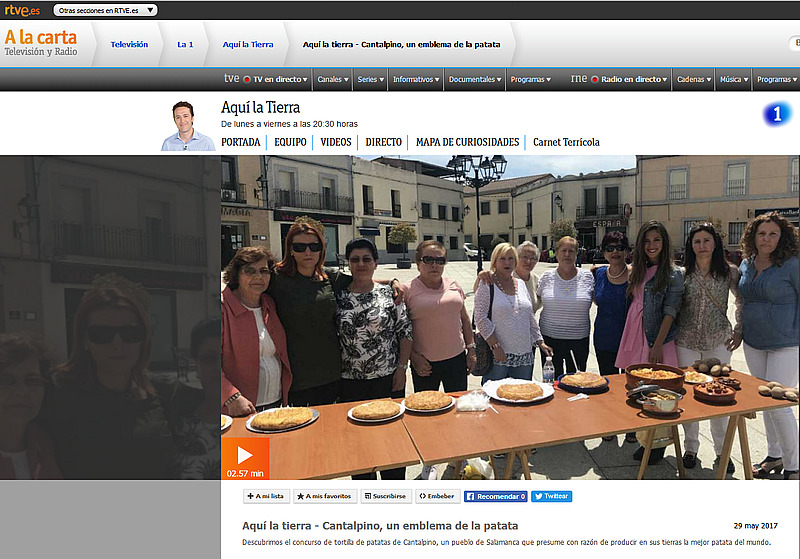Click the rne logo in navigation bar
Viewport: 800px width, 559px height.
point(579,79)
